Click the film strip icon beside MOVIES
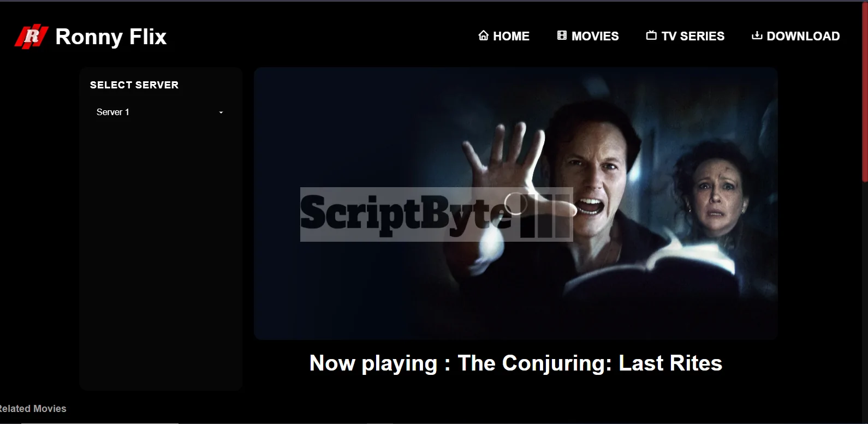This screenshot has height=424, width=868. coord(562,35)
